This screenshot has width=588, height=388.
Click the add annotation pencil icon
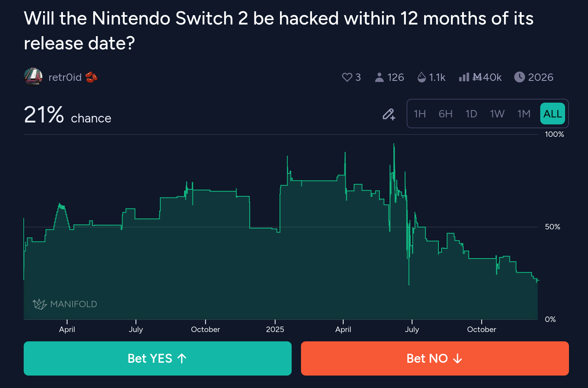click(x=389, y=114)
